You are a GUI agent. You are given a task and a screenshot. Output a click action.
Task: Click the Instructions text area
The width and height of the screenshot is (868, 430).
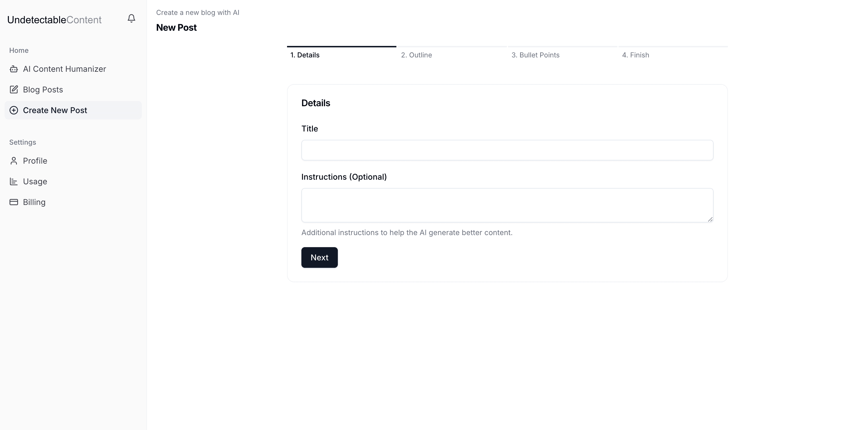tap(507, 205)
